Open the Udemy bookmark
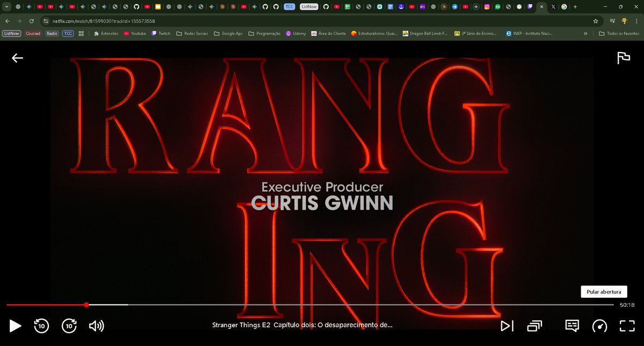This screenshot has width=644, height=346. click(x=296, y=33)
